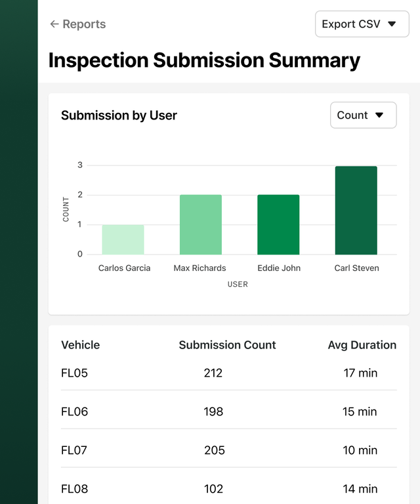The width and height of the screenshot is (420, 504).
Task: Click the back arrow icon beside Reports
Action: 54,24
